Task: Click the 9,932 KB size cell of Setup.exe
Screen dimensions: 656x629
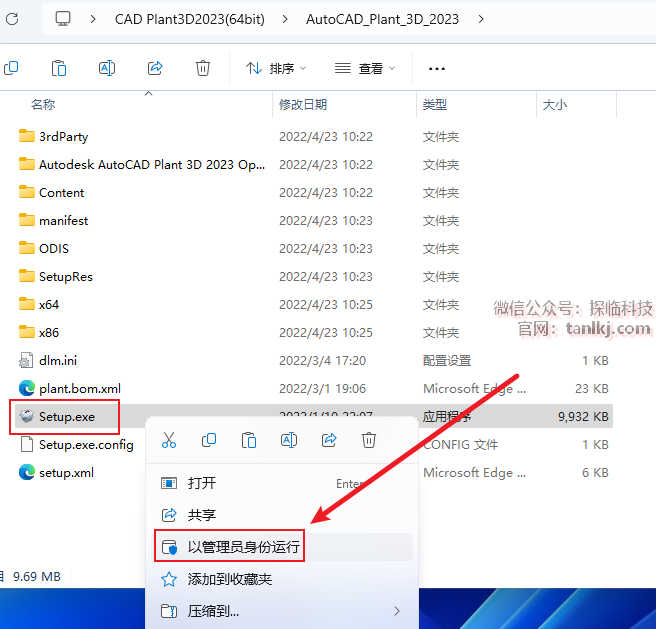Action: pyautogui.click(x=583, y=417)
